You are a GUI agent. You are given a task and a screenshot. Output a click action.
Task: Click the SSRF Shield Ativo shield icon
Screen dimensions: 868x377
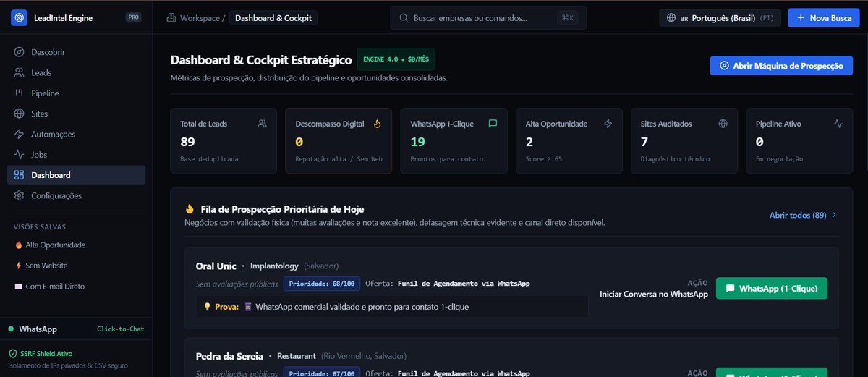click(12, 354)
